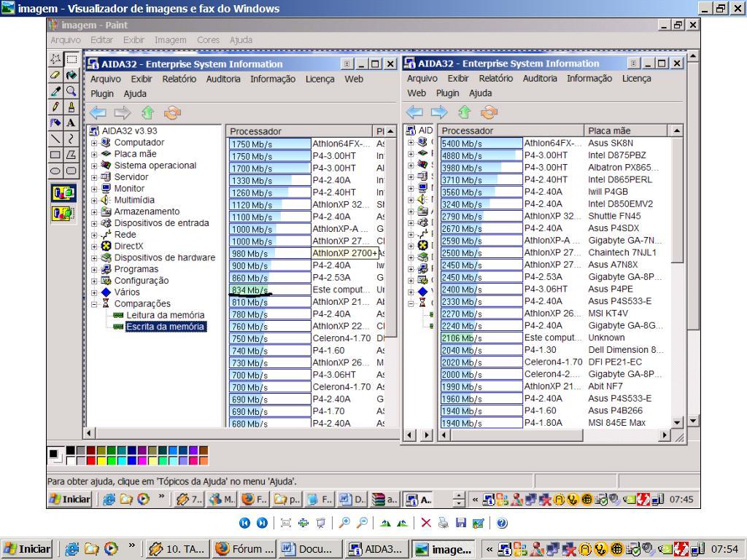The image size is (747, 560).
Task: Rotate image counterclockwise in viewer toolbar
Action: (x=403, y=523)
